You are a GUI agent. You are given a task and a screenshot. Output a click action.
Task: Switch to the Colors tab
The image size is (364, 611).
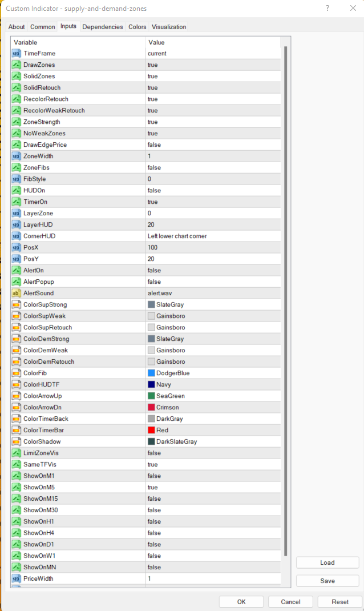click(137, 27)
